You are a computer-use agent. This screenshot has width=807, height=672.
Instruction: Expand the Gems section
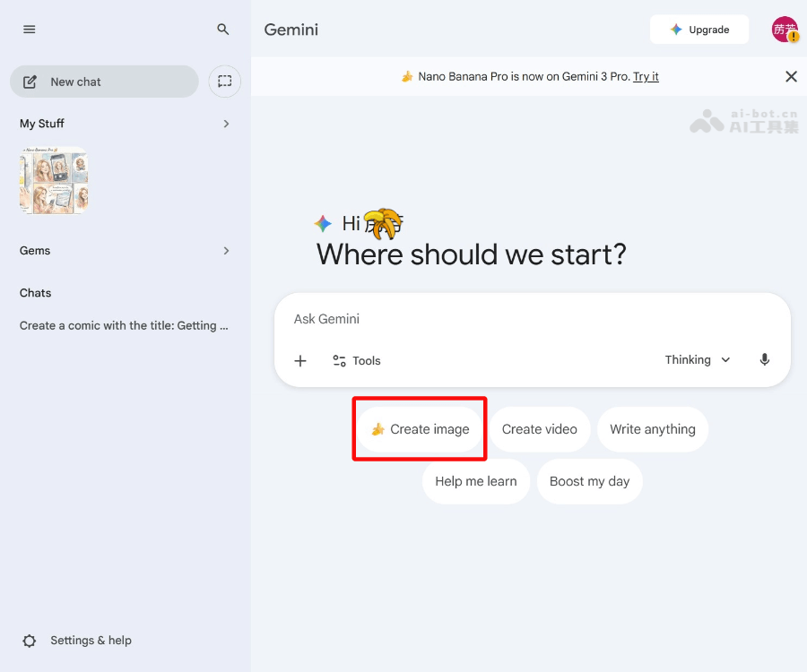226,251
